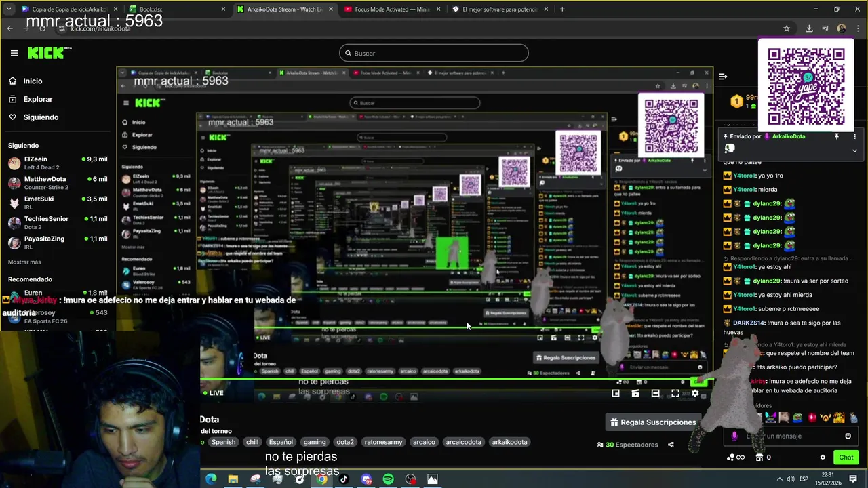Open browser media control icon
The height and width of the screenshot is (488, 868).
[x=825, y=28]
